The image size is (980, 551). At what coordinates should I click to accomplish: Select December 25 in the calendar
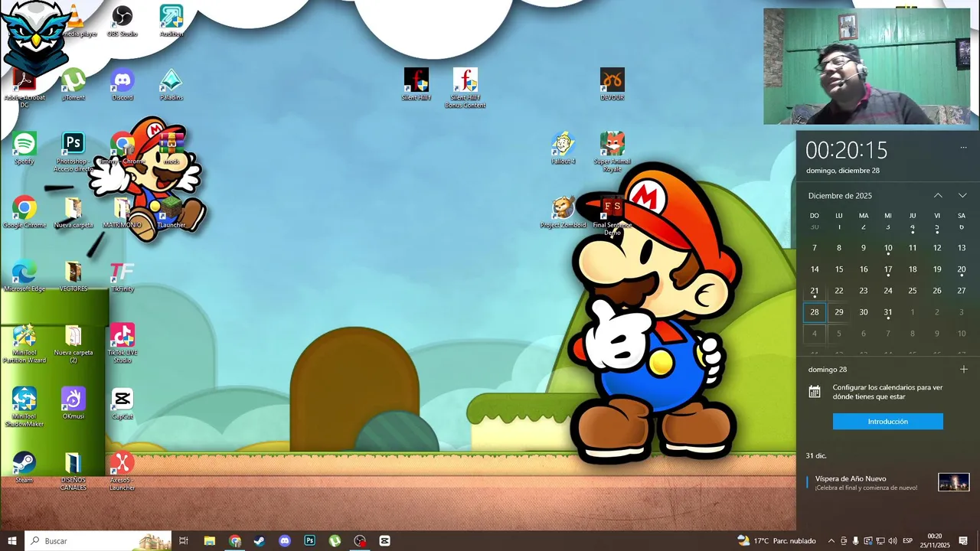913,291
